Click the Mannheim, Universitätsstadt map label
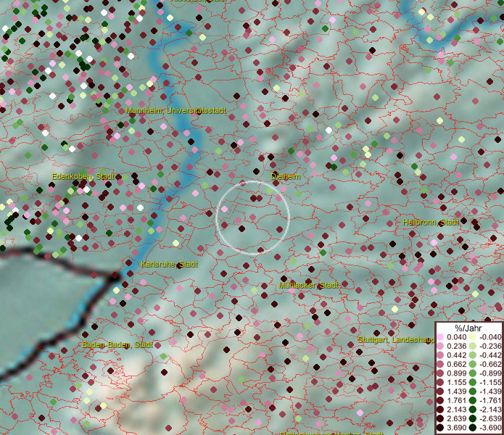This screenshot has width=504, height=435. coord(175,110)
